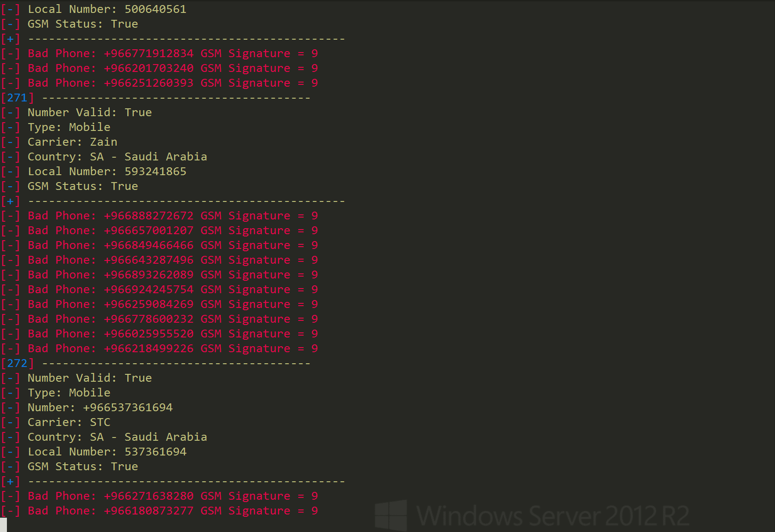This screenshot has height=532, width=775.
Task: Expand entry marker [272]
Action: click(18, 363)
